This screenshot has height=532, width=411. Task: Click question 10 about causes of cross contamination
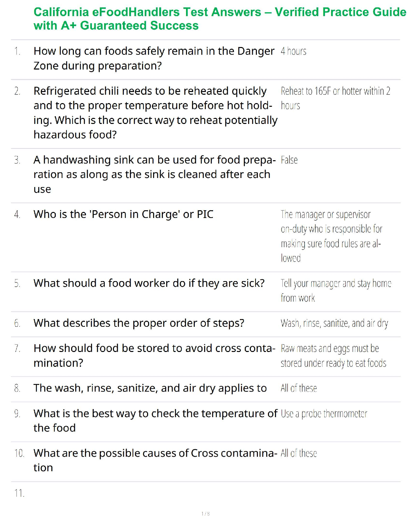155,460
